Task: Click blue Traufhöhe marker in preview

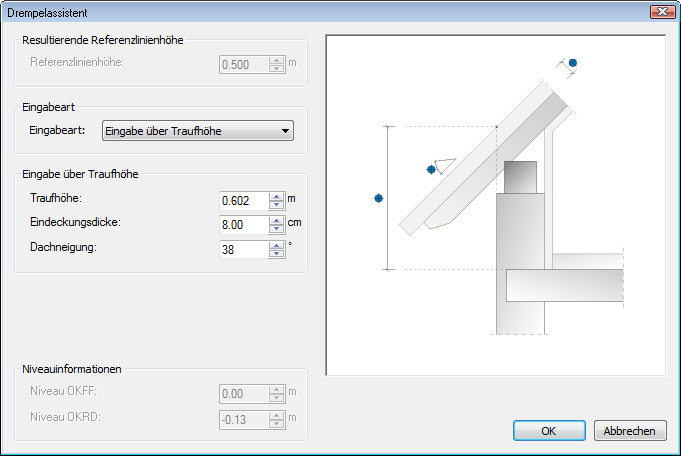Action: (379, 198)
